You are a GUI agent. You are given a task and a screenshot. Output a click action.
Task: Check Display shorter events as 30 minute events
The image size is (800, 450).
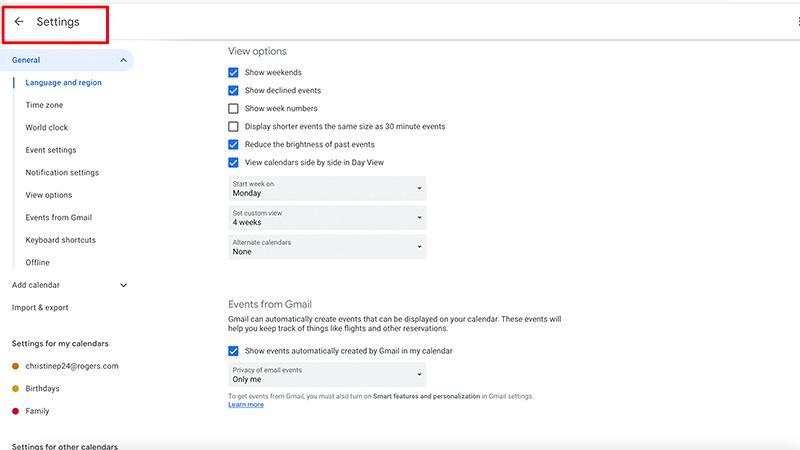click(x=233, y=127)
